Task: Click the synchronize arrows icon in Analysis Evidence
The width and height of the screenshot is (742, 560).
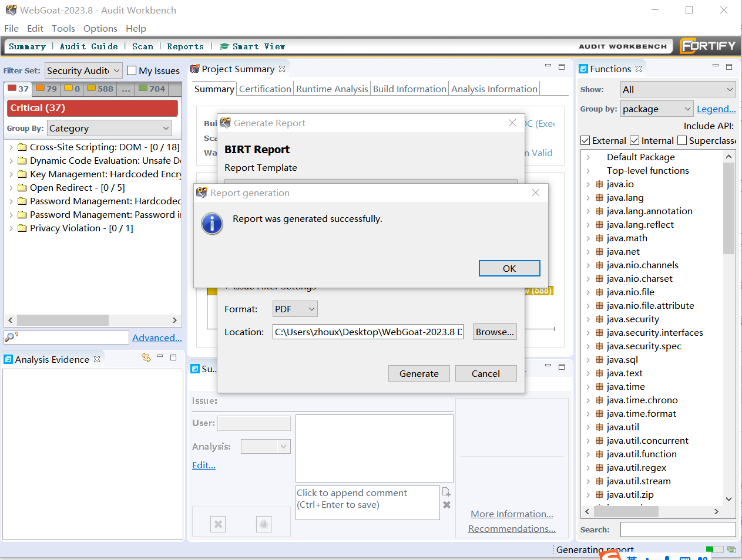Action: tap(146, 357)
